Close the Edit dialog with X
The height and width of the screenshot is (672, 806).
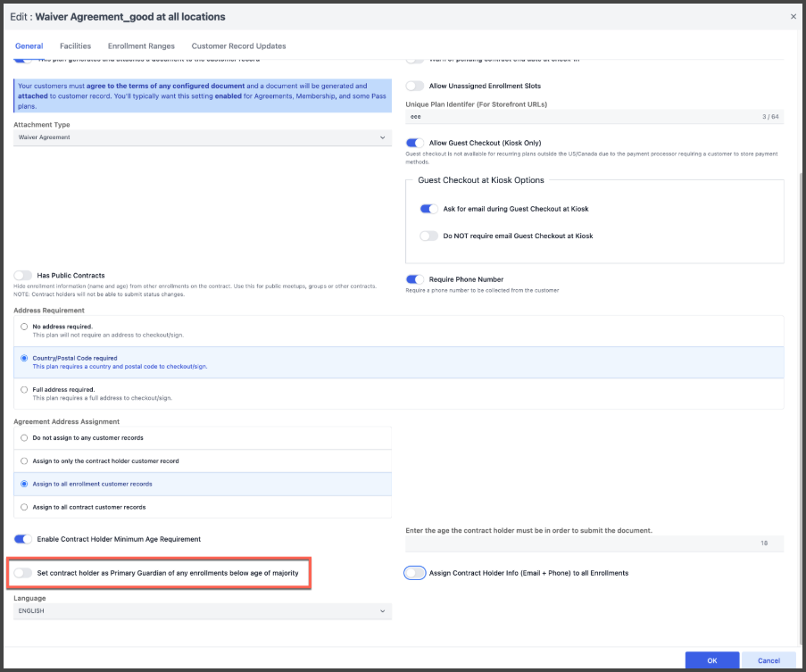click(x=794, y=16)
